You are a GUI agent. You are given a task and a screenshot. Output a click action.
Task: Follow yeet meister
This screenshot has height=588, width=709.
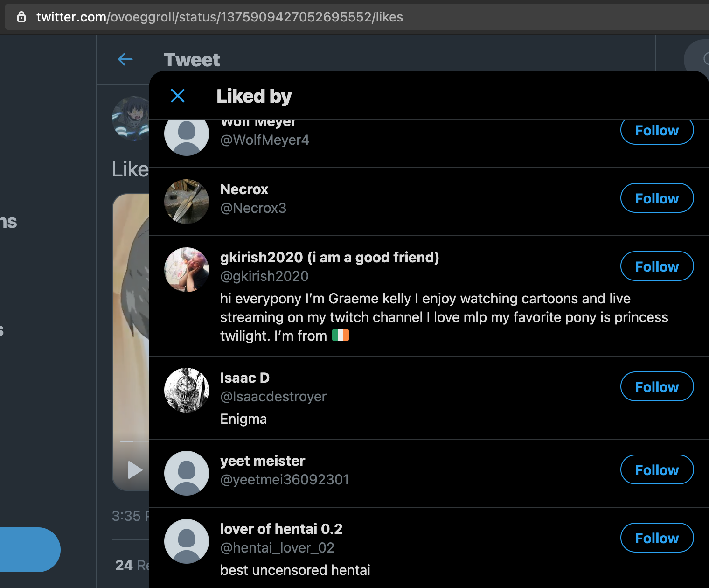click(x=657, y=469)
